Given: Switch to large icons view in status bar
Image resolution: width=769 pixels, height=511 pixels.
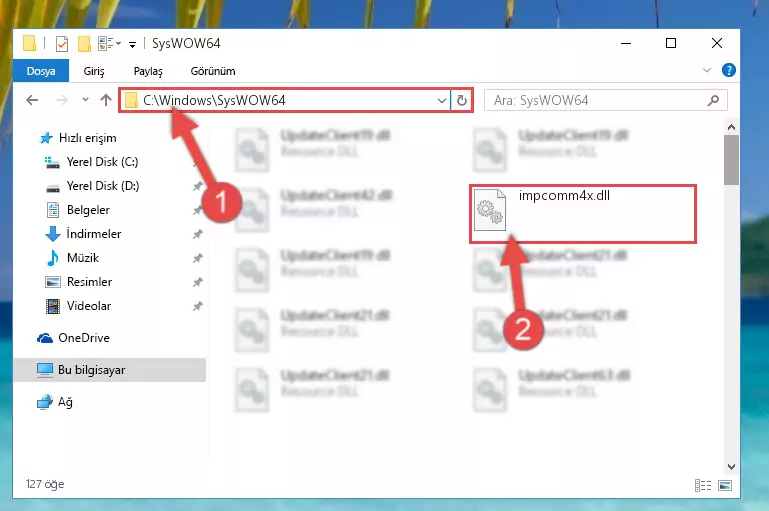Looking at the screenshot, I should 725,485.
